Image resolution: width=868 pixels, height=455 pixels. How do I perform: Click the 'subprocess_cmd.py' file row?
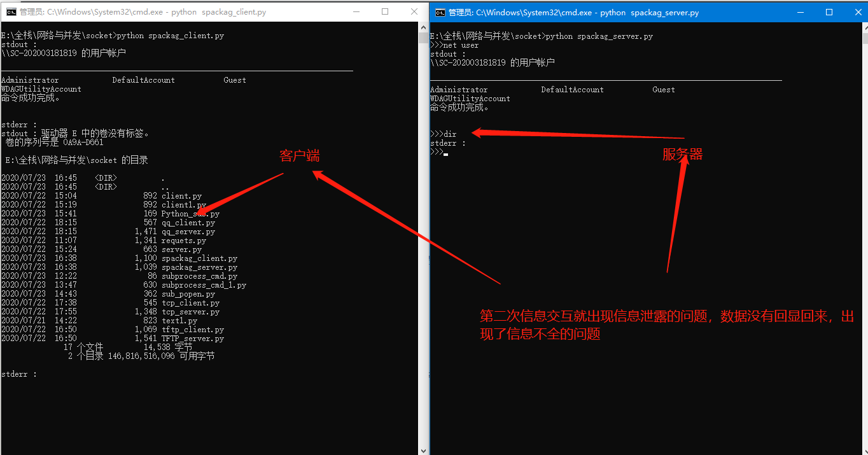pos(120,276)
